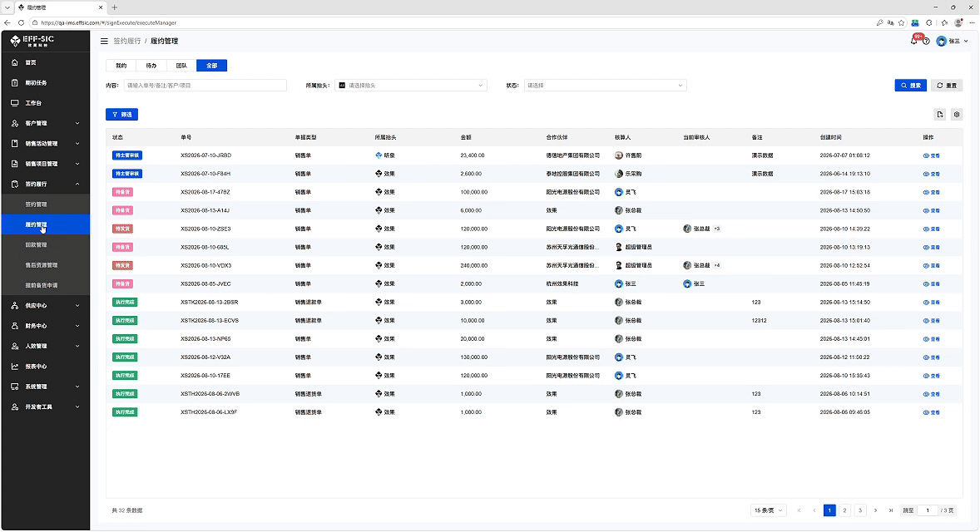Viewport: 980px width, 532px height.
Task: Collapse the 签约履行 sidebar menu
Action: (46, 185)
